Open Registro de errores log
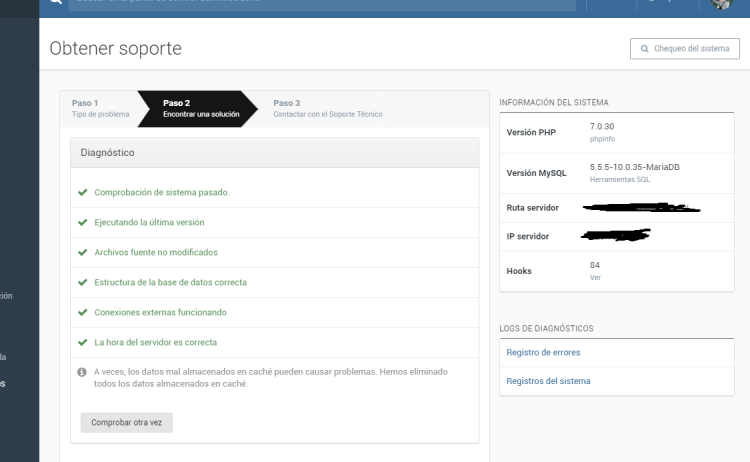750x462 pixels. click(x=543, y=352)
